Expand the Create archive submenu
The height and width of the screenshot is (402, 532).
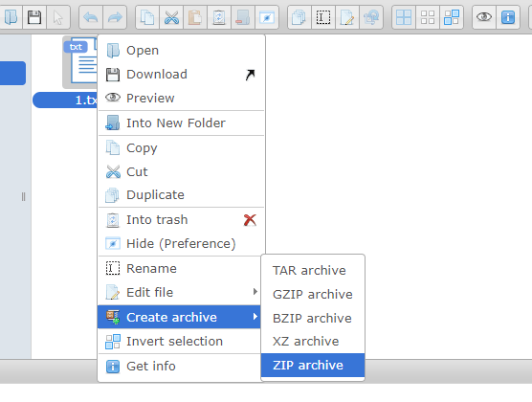pyautogui.click(x=179, y=317)
